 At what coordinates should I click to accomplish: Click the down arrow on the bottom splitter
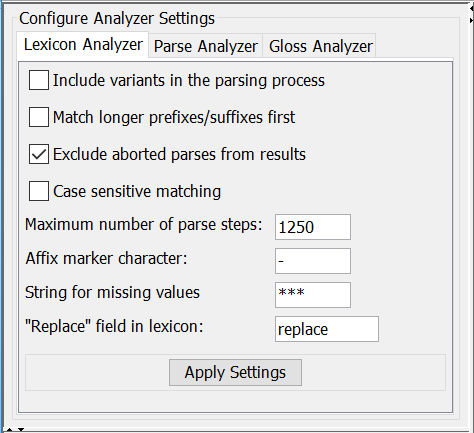(x=21, y=430)
